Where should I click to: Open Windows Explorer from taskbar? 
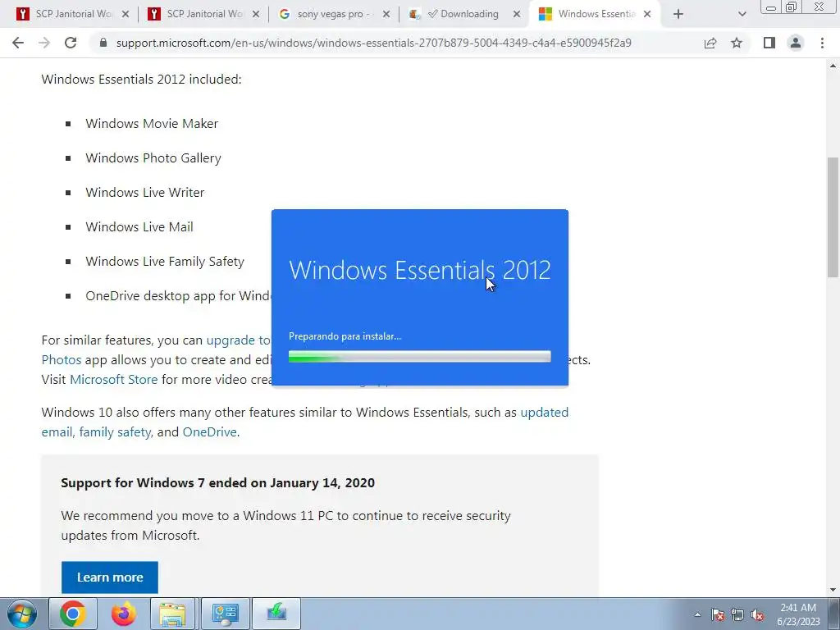[172, 614]
